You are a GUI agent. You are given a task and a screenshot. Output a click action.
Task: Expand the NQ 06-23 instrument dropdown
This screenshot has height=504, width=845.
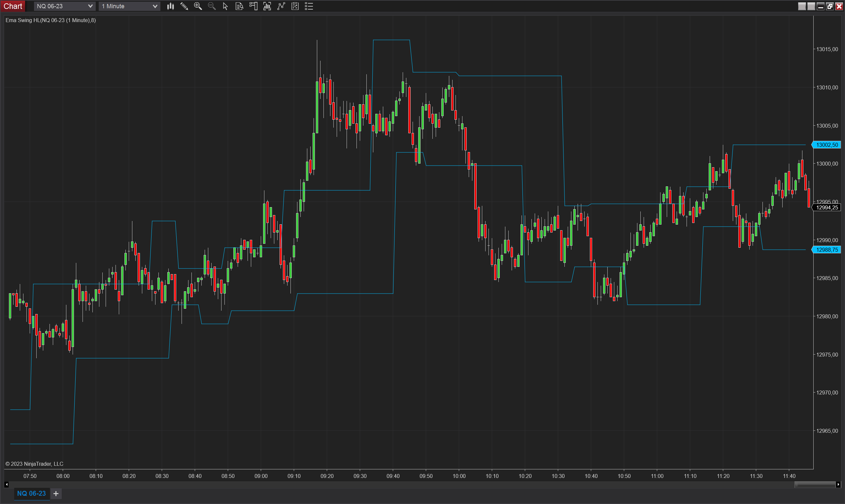pyautogui.click(x=65, y=6)
